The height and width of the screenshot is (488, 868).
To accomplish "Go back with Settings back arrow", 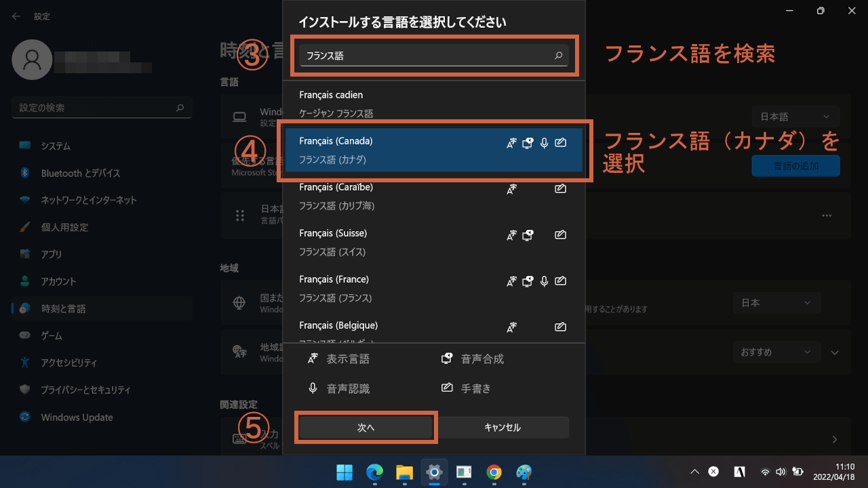I will pos(16,16).
